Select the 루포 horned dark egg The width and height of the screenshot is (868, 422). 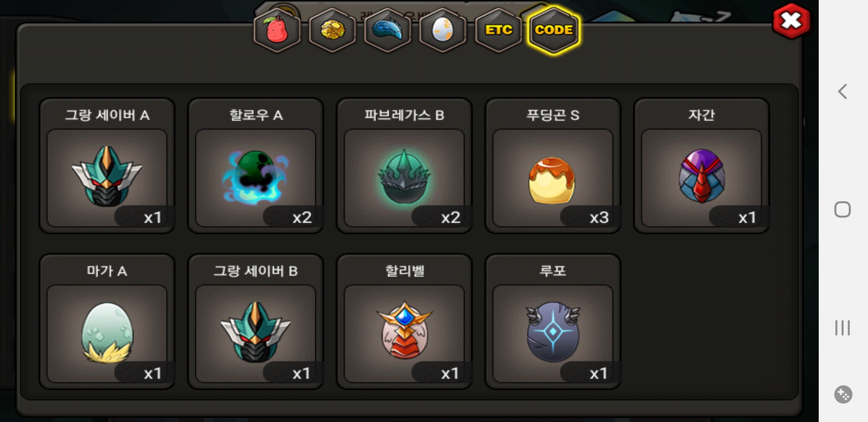553,322
